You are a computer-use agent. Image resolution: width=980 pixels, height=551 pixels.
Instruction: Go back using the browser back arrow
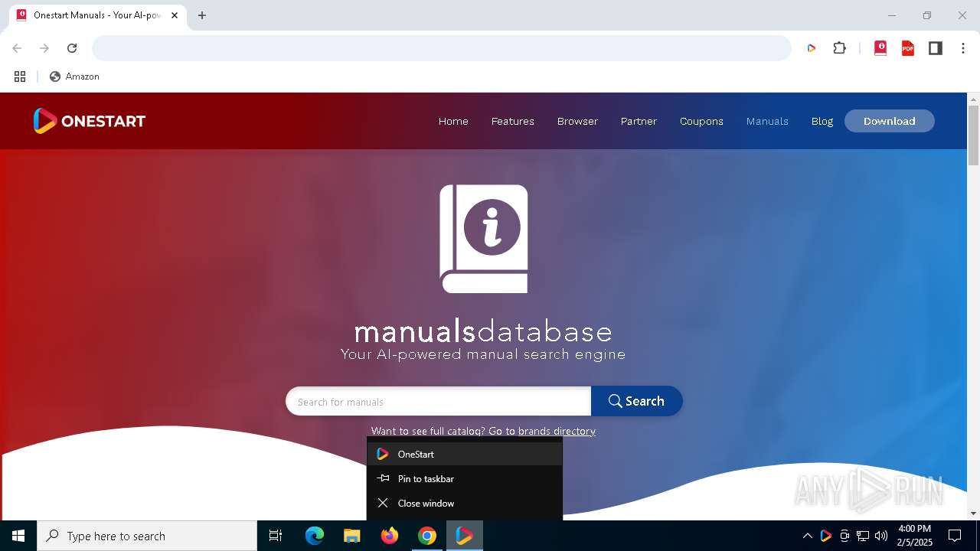coord(17,48)
